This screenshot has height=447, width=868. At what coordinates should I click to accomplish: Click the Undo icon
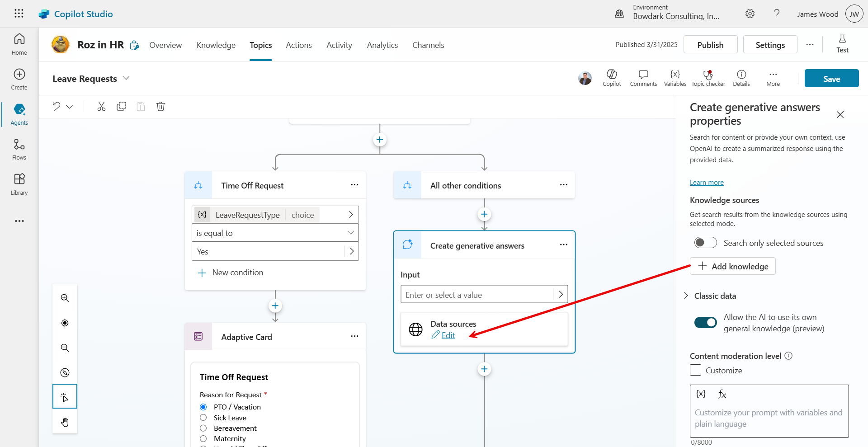[x=56, y=106]
